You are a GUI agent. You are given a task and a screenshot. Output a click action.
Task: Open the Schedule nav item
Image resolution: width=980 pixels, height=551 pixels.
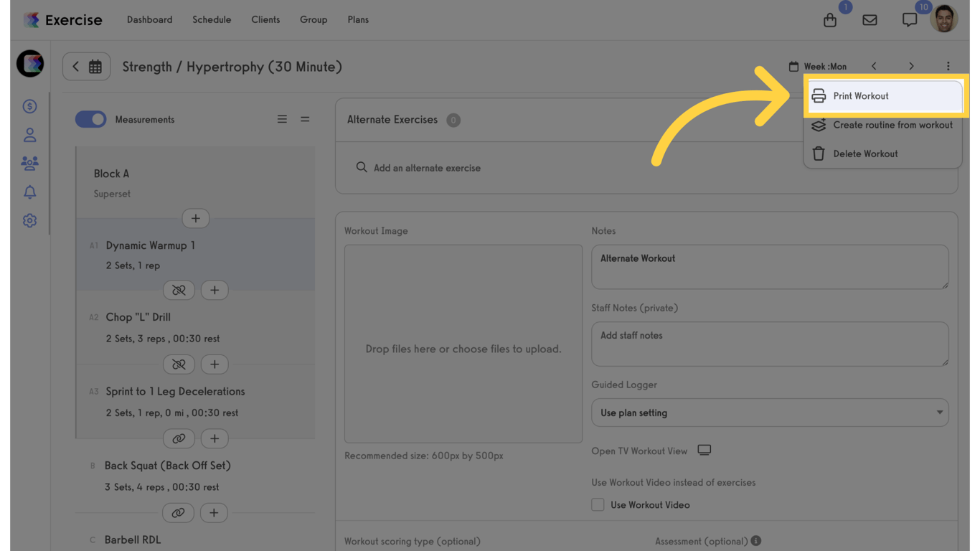212,20
